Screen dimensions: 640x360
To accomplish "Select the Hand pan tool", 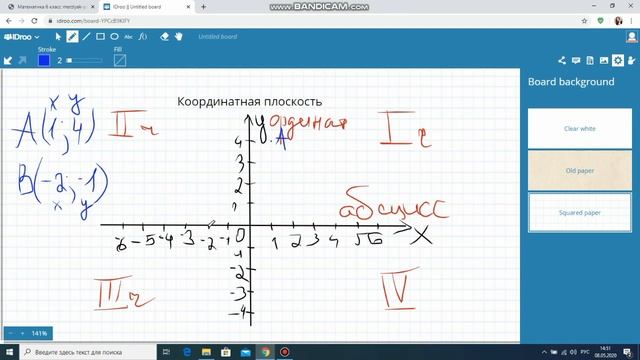I will (178, 37).
